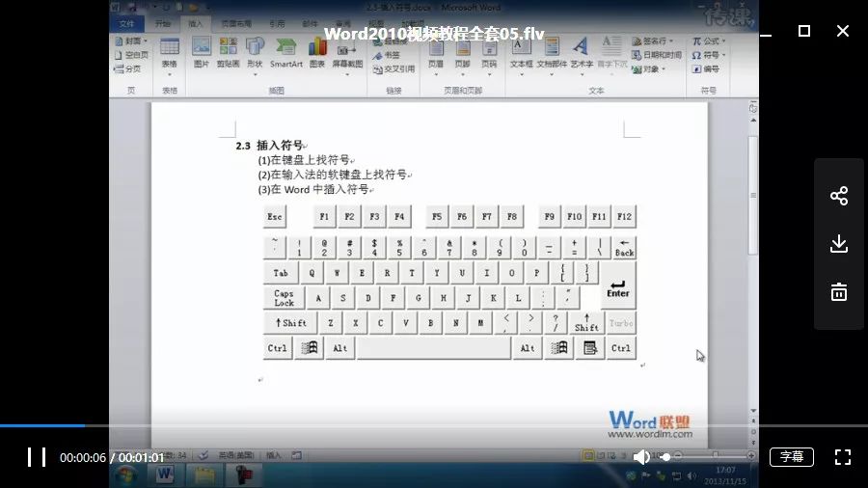Screen dimensions: 868x488
Task: Click the Windows Start orb in the video
Action: click(x=126, y=474)
